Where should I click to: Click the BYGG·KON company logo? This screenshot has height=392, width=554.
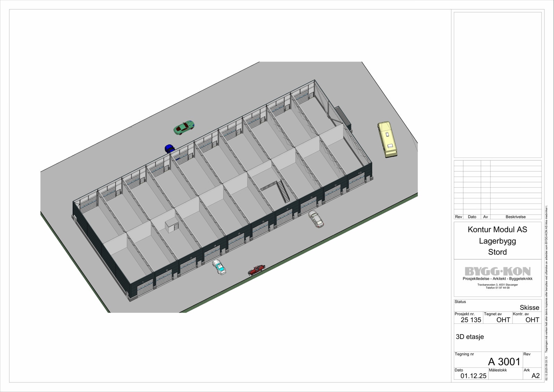(498, 271)
